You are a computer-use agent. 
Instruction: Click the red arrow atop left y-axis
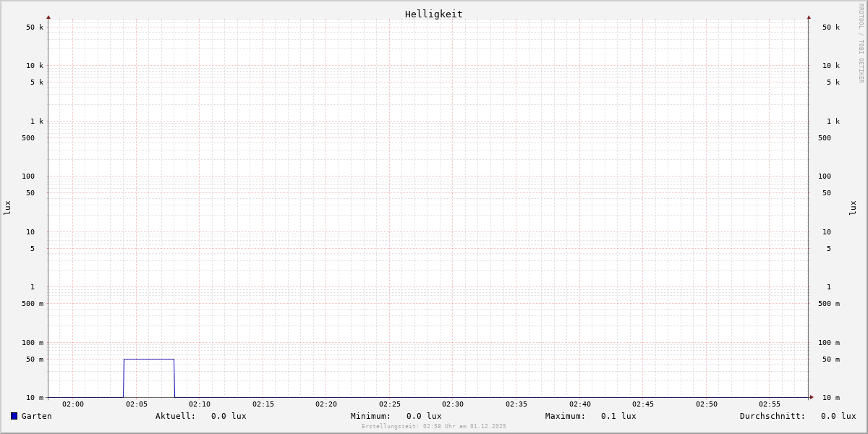click(48, 17)
